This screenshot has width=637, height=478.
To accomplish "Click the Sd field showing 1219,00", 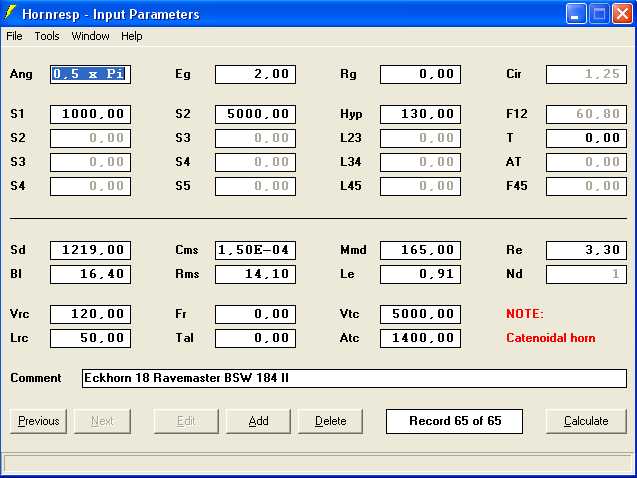I will coord(90,250).
